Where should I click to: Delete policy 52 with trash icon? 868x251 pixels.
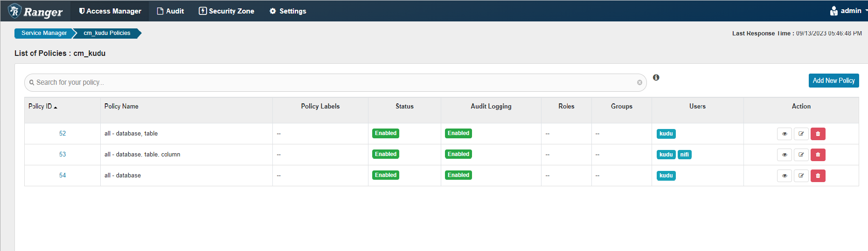point(818,134)
